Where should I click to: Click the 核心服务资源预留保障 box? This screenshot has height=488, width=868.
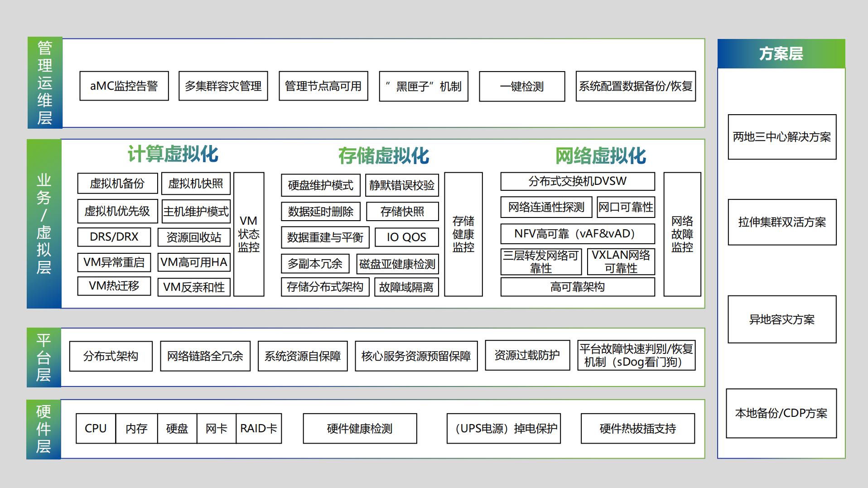(x=416, y=356)
